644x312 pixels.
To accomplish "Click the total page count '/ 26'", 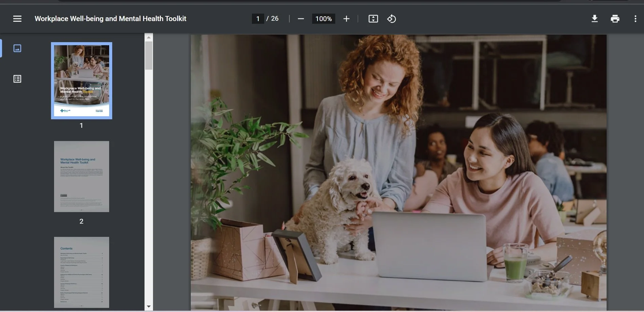I will (x=272, y=19).
